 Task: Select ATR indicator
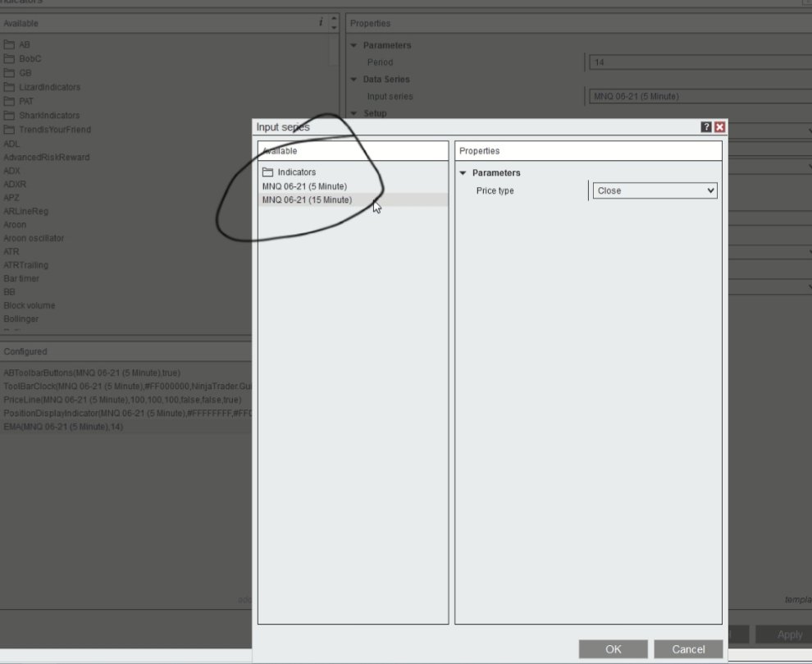[11, 251]
